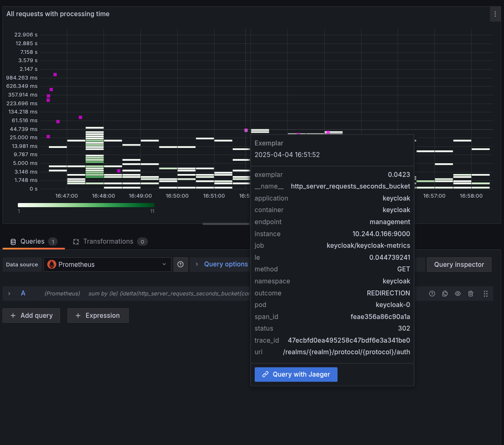Viewport: 504px width, 445px height.
Task: Click the green heatmap color scale legend
Action: click(x=86, y=205)
